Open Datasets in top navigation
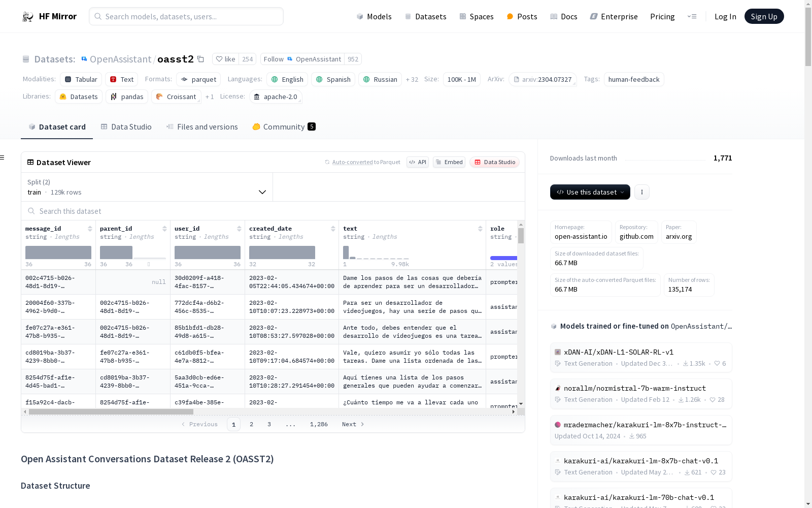Image resolution: width=812 pixels, height=508 pixels. (425, 16)
